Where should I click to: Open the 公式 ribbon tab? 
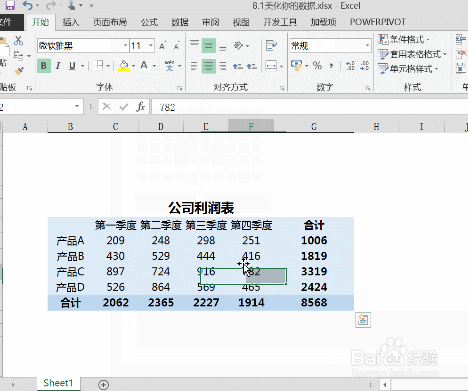pyautogui.click(x=149, y=22)
